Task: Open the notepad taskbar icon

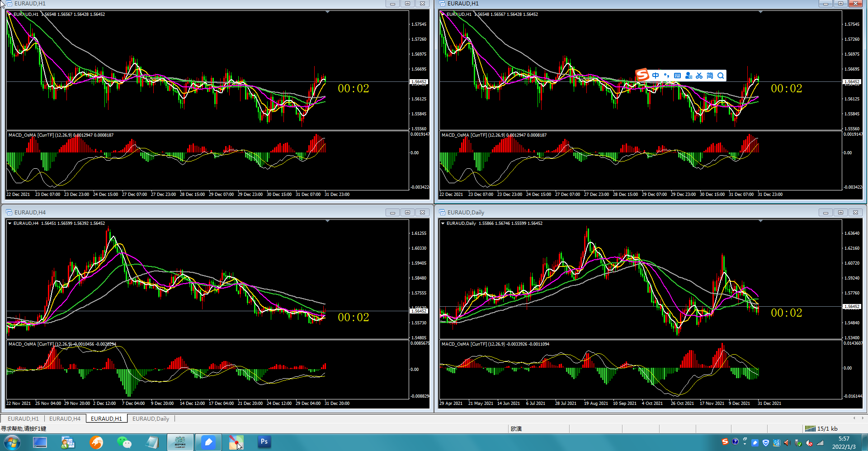Action: (152, 442)
